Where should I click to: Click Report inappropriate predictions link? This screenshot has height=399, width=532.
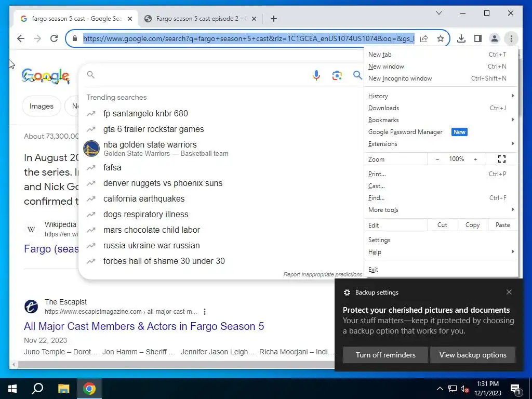tap(323, 274)
